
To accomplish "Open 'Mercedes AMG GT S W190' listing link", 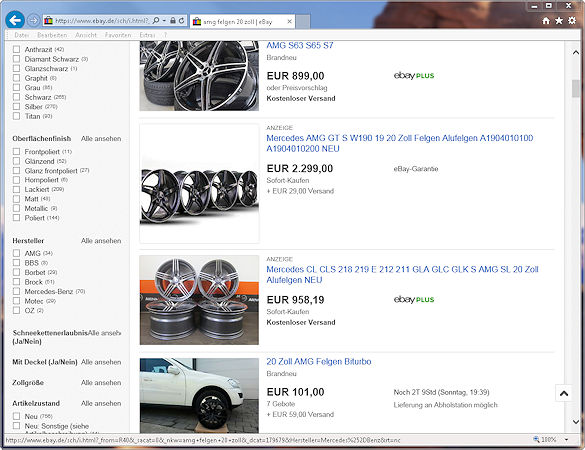I will coord(400,143).
